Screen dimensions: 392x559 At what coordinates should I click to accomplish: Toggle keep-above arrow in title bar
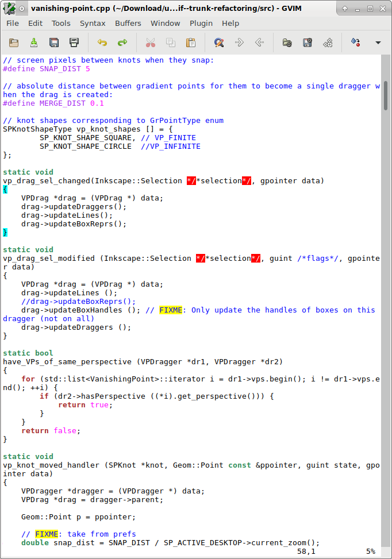coord(345,9)
